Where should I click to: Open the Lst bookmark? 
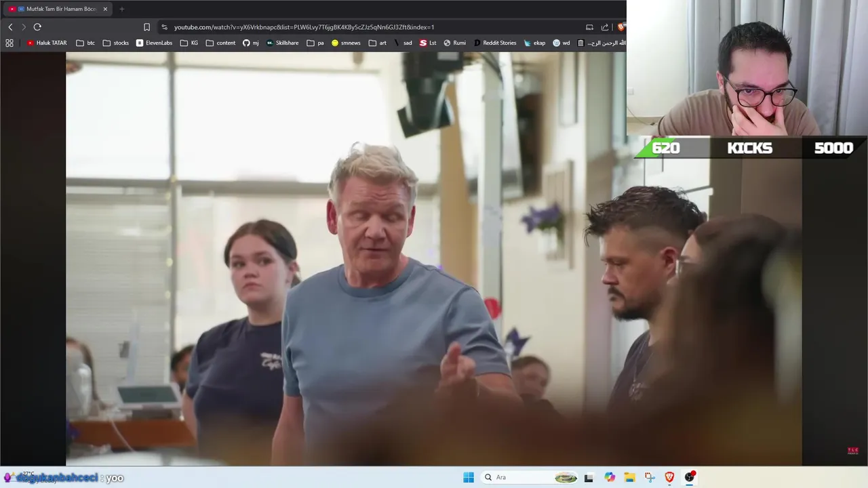pos(428,43)
